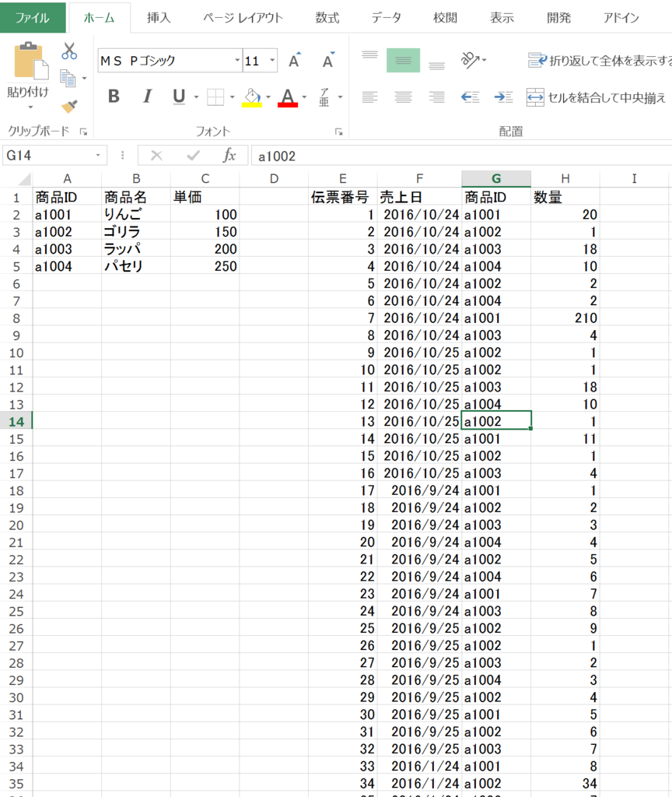This screenshot has height=797, width=672.
Task: Switch to the 表示 tab
Action: click(x=502, y=18)
